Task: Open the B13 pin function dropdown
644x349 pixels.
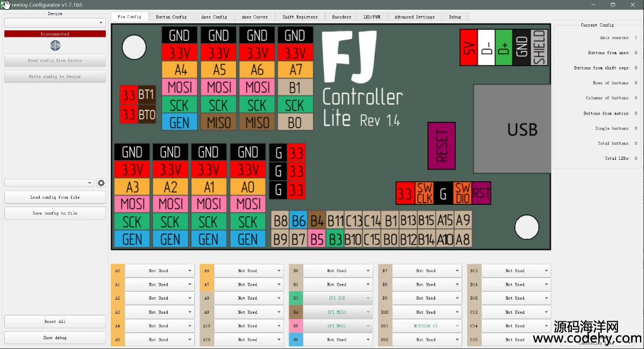Action: pos(515,270)
